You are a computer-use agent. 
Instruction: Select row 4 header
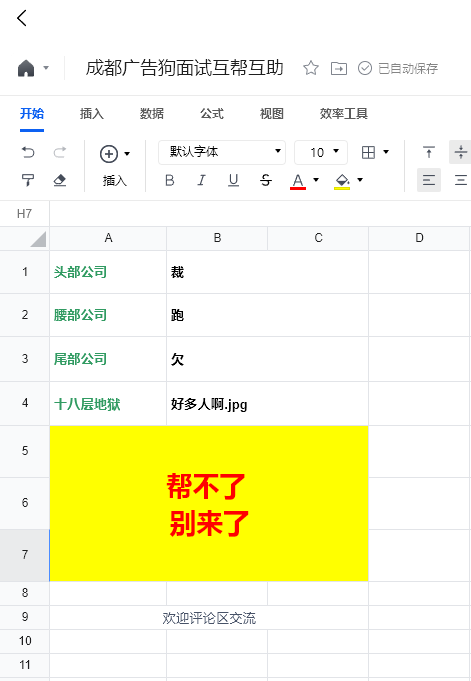pyautogui.click(x=25, y=403)
